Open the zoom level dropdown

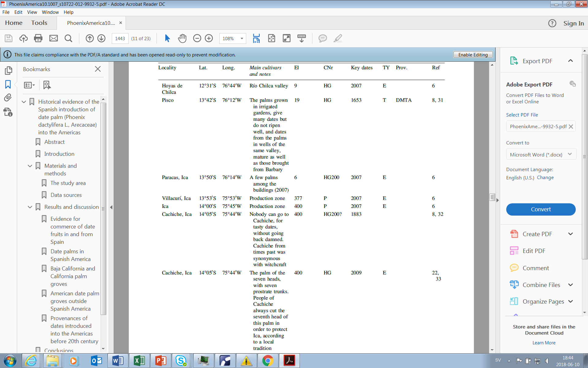click(242, 38)
